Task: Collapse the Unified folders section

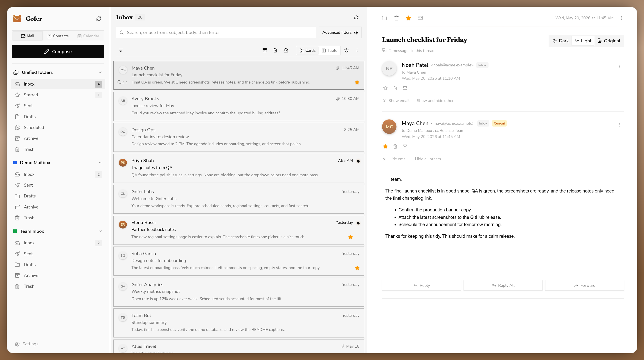Action: pos(100,72)
